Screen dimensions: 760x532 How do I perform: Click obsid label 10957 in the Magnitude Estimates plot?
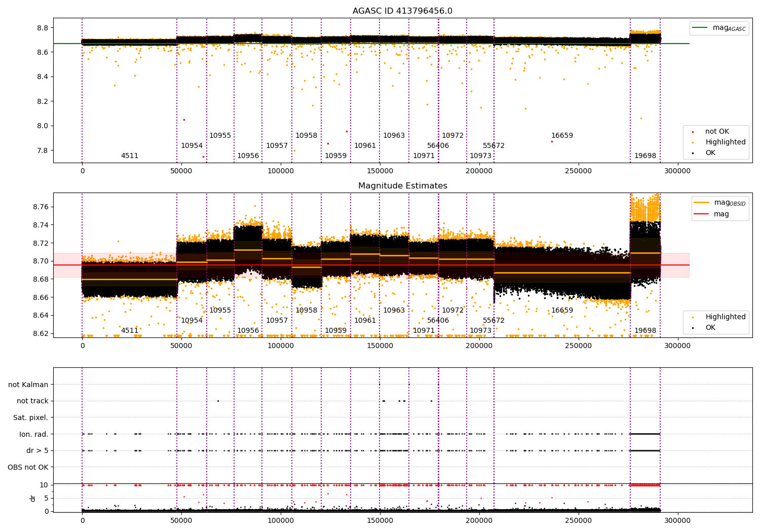point(277,321)
